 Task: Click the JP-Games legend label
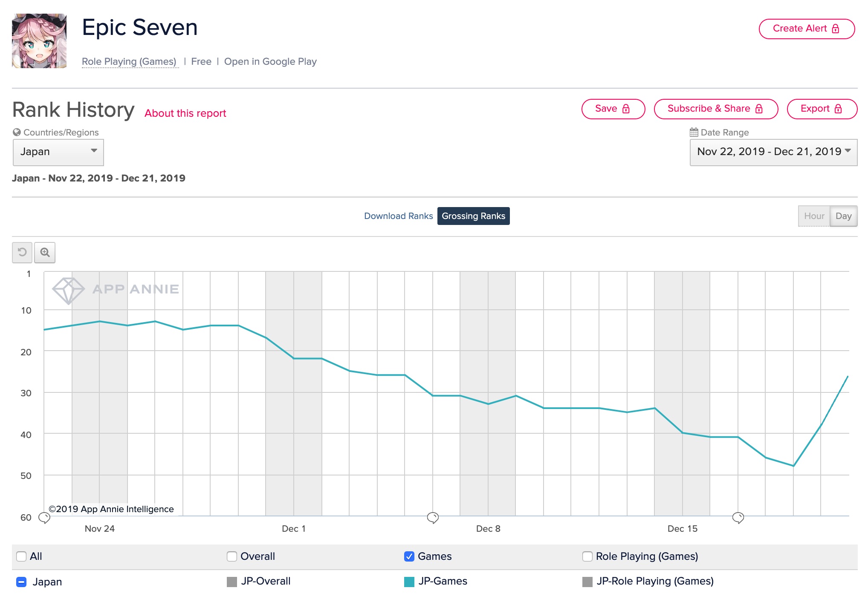point(443,581)
